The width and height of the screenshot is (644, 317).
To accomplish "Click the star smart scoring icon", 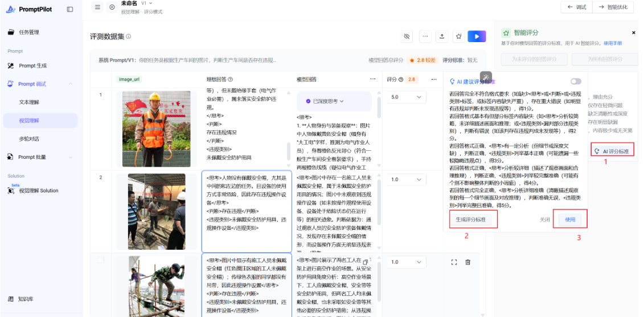I will 458,36.
